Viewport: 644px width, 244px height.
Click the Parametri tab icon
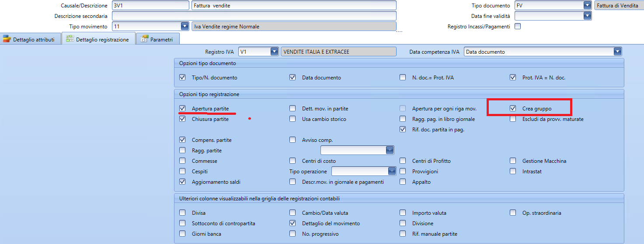click(144, 39)
